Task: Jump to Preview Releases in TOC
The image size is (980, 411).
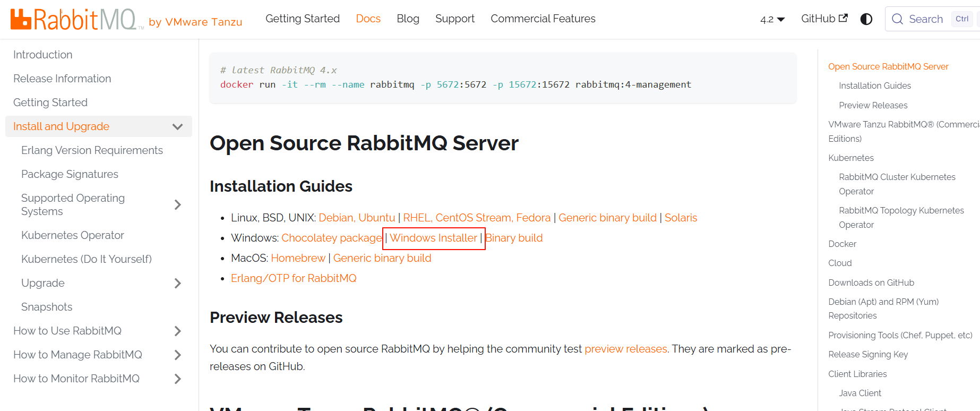Action: [873, 105]
